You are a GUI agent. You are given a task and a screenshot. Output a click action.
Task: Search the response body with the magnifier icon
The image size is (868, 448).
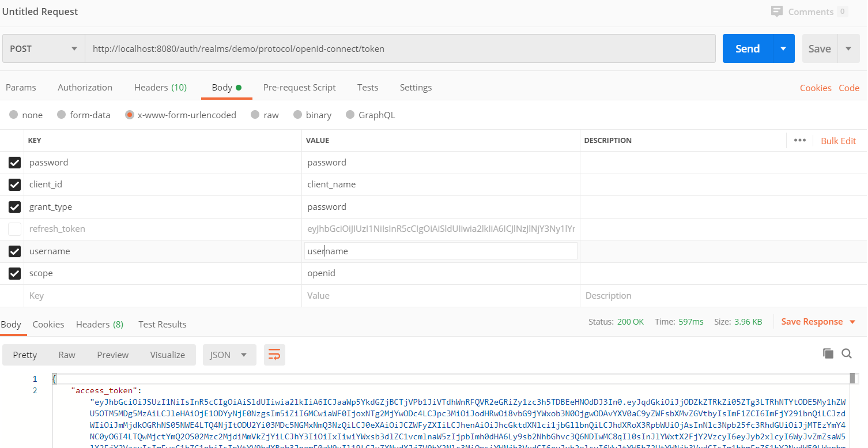tap(847, 353)
